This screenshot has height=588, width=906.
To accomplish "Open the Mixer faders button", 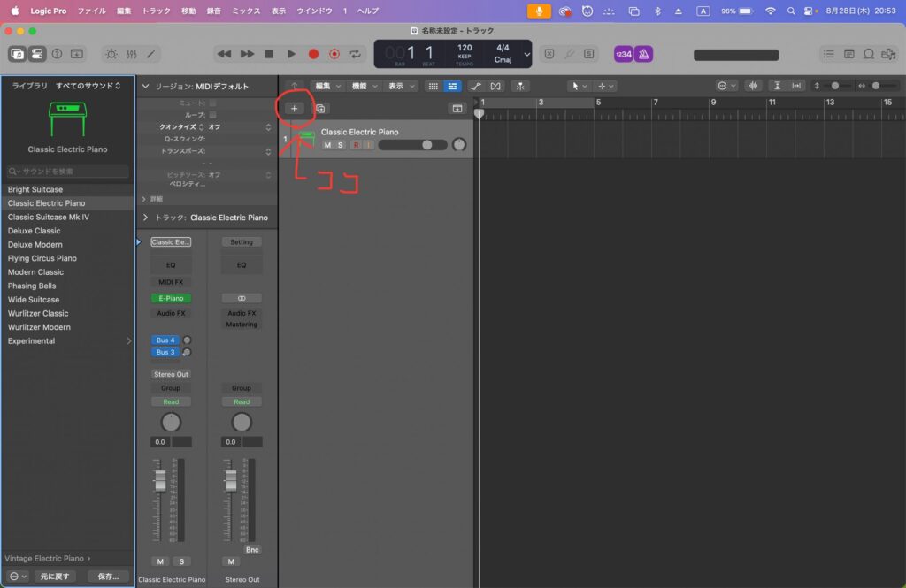I will coord(131,54).
